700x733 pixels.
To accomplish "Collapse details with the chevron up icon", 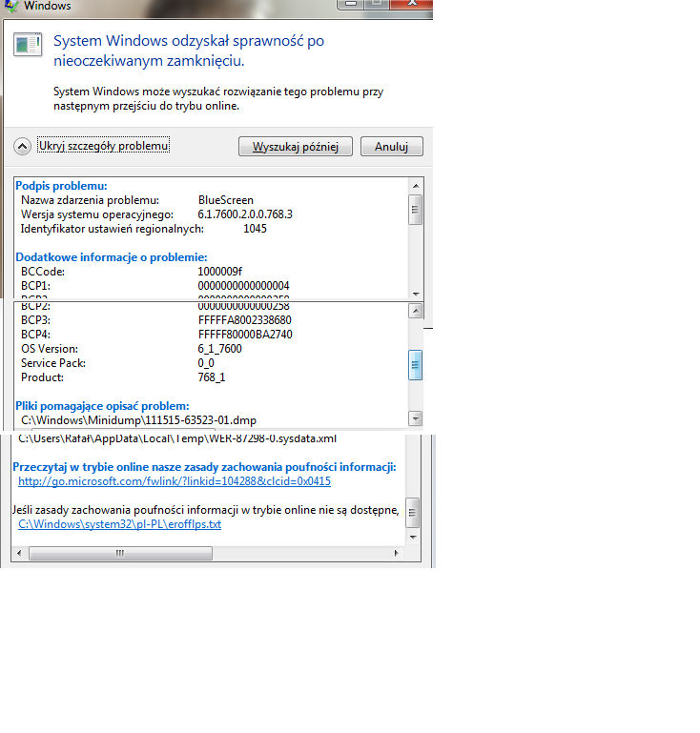I will [x=23, y=147].
